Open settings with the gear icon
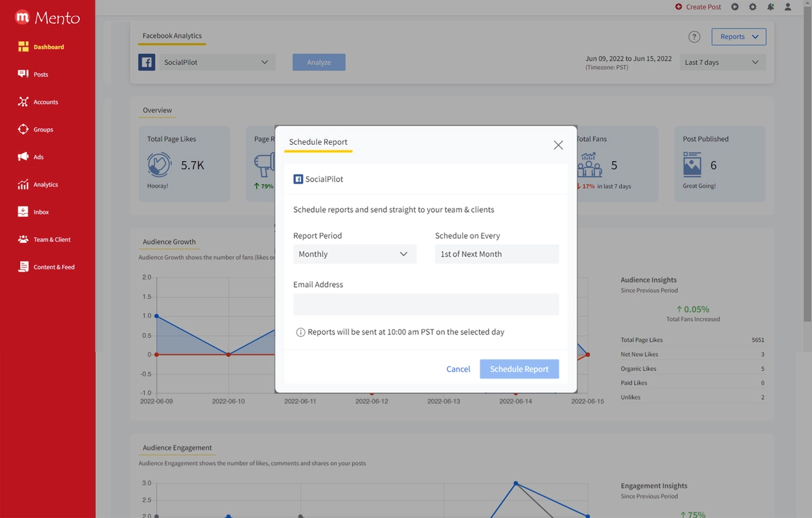This screenshot has width=812, height=518. (x=753, y=7)
